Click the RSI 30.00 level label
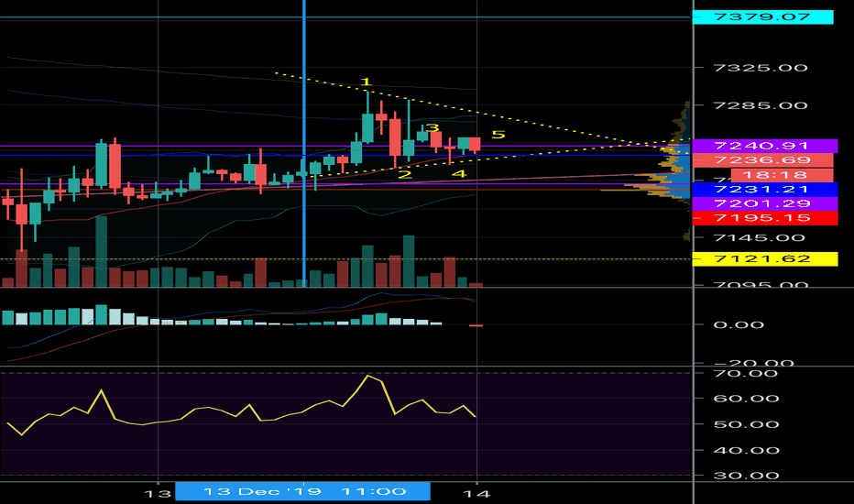 point(746,476)
